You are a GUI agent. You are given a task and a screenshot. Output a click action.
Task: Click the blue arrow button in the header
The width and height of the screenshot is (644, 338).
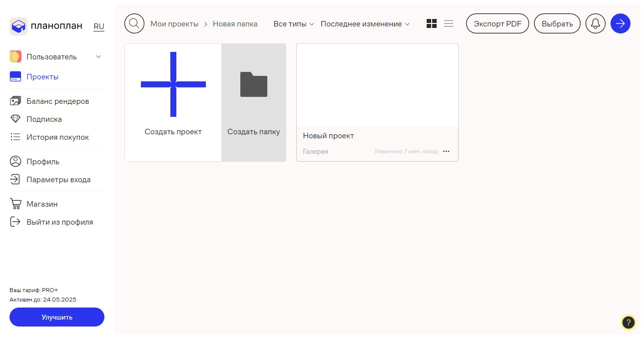pos(620,23)
